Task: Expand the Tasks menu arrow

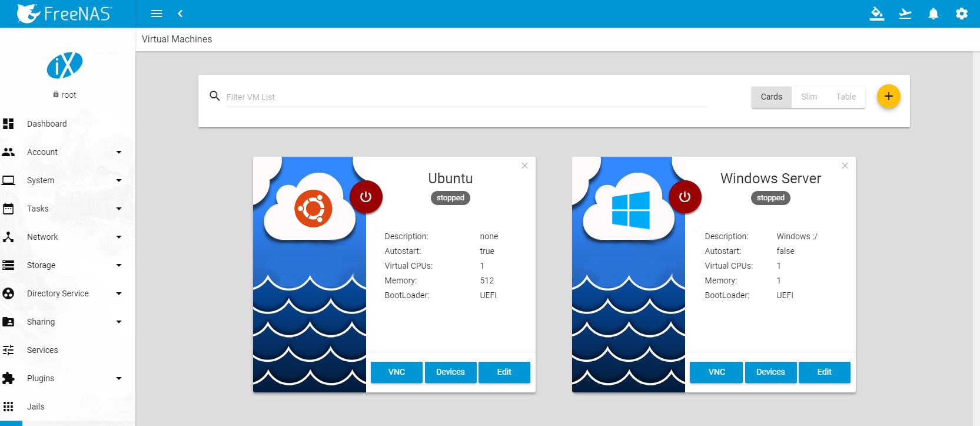Action: click(x=119, y=209)
